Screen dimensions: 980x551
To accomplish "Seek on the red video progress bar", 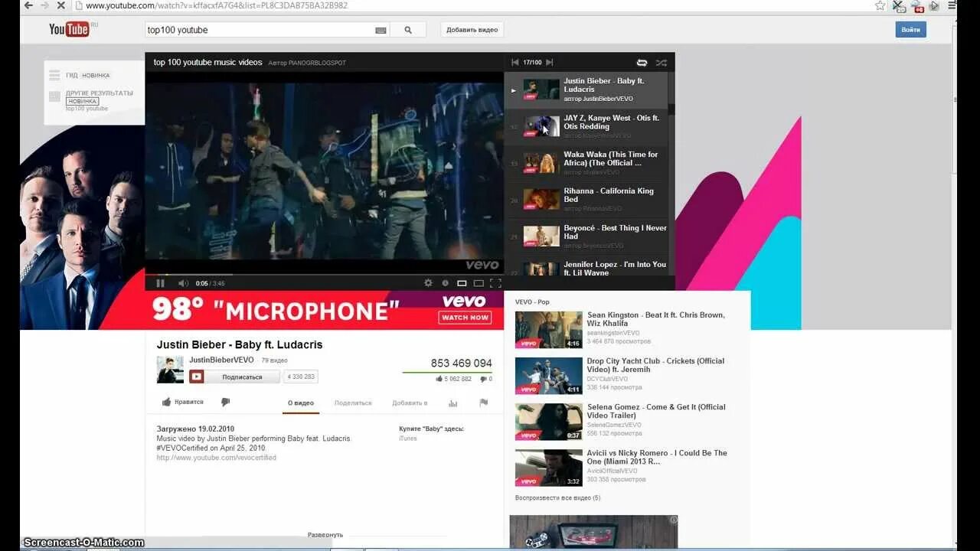I will pyautogui.click(x=325, y=274).
